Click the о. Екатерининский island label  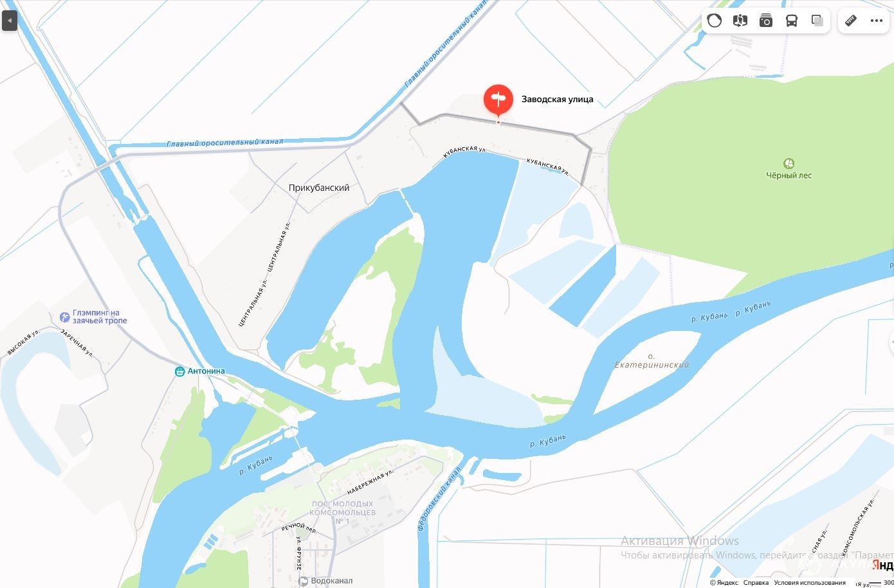click(652, 361)
